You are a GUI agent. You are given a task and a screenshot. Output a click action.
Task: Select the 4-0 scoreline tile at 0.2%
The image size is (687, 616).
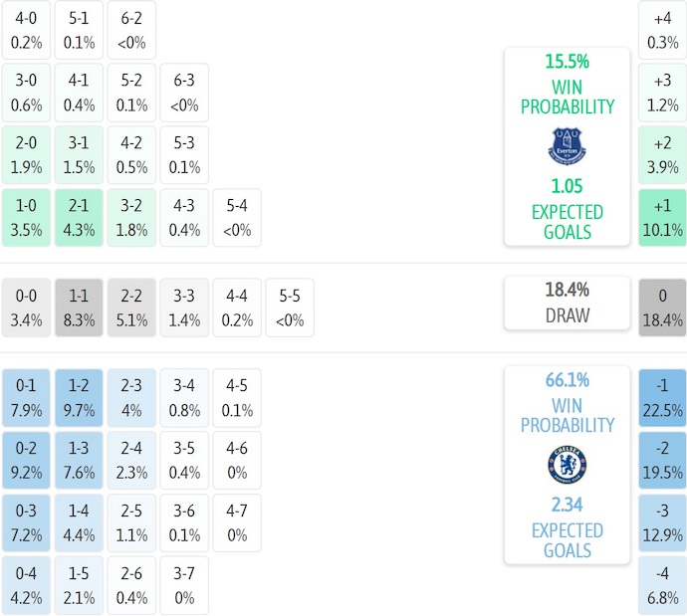pos(26,30)
